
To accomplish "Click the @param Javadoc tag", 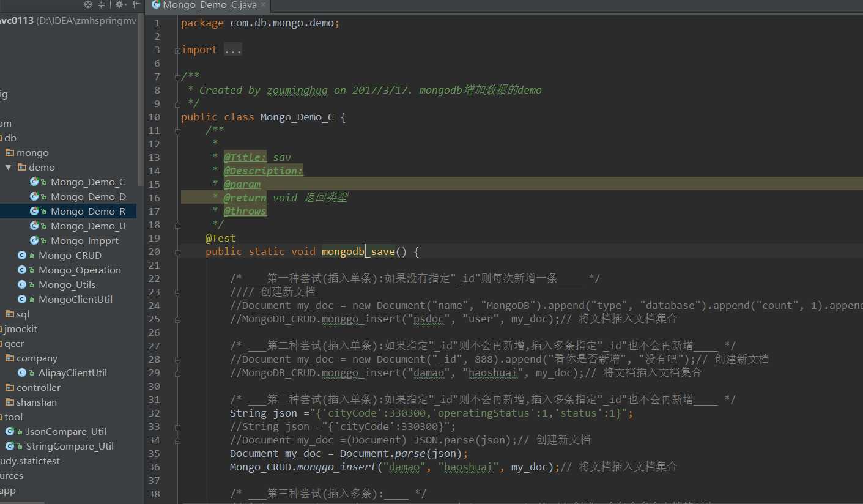I will pos(242,184).
